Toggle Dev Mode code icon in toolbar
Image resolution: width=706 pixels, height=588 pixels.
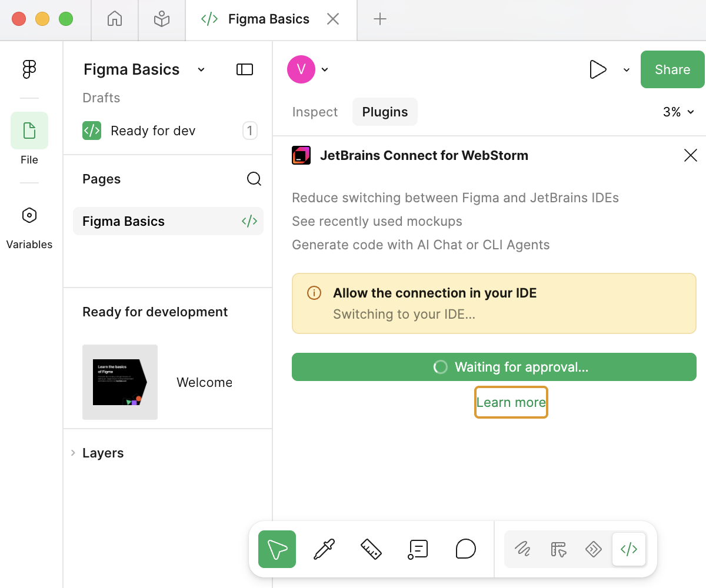(x=629, y=549)
